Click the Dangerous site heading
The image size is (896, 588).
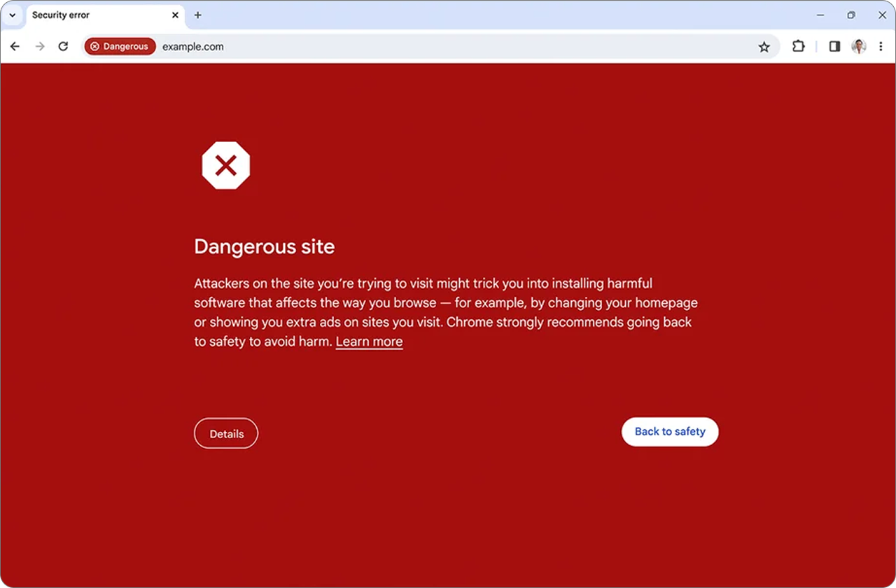(x=265, y=246)
